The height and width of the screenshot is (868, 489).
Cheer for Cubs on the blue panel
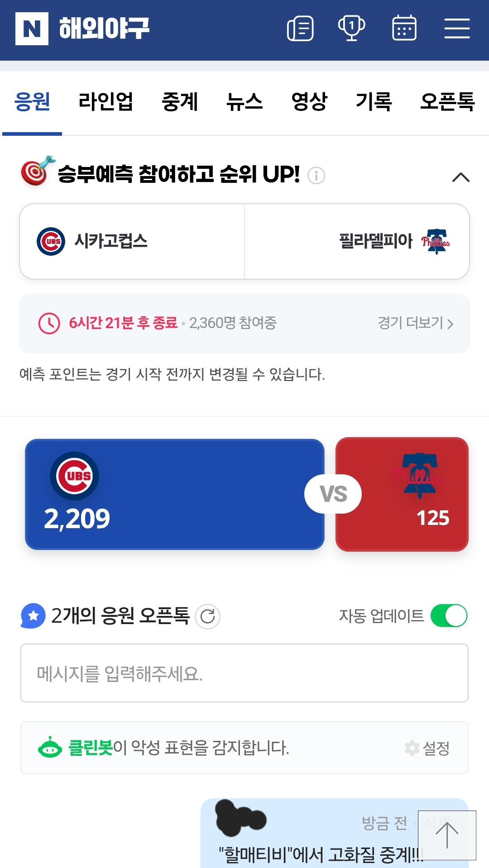click(175, 494)
